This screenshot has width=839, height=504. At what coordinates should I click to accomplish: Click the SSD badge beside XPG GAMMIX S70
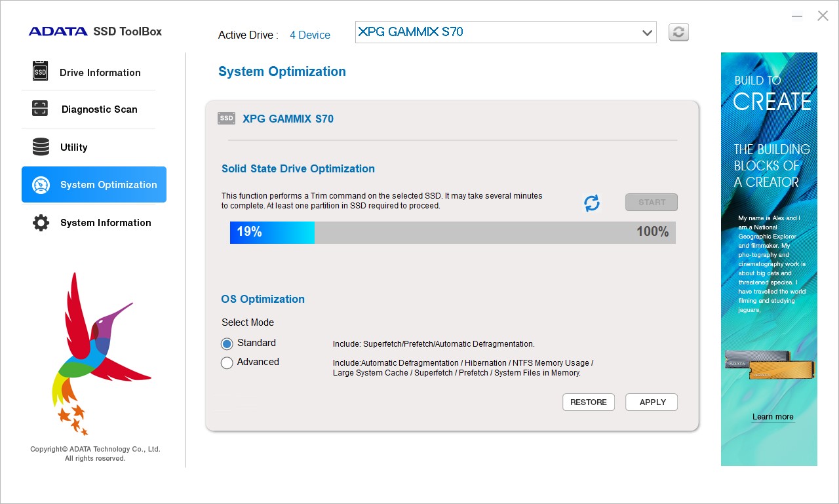[x=226, y=119]
